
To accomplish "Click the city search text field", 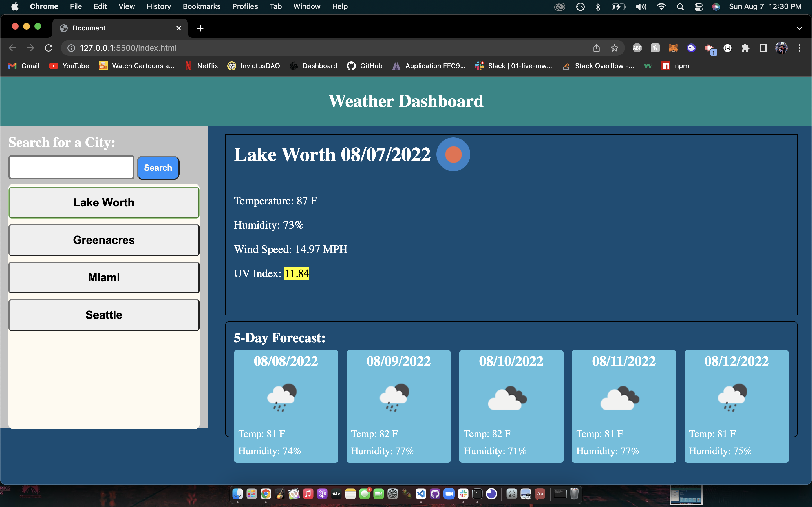I will click(x=71, y=167).
